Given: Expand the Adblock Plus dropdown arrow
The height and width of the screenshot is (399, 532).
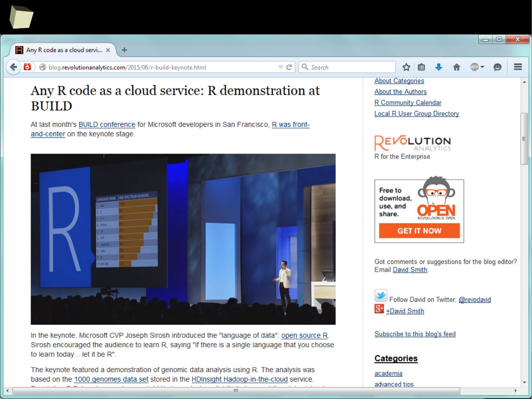Looking at the screenshot, I should coord(482,67).
